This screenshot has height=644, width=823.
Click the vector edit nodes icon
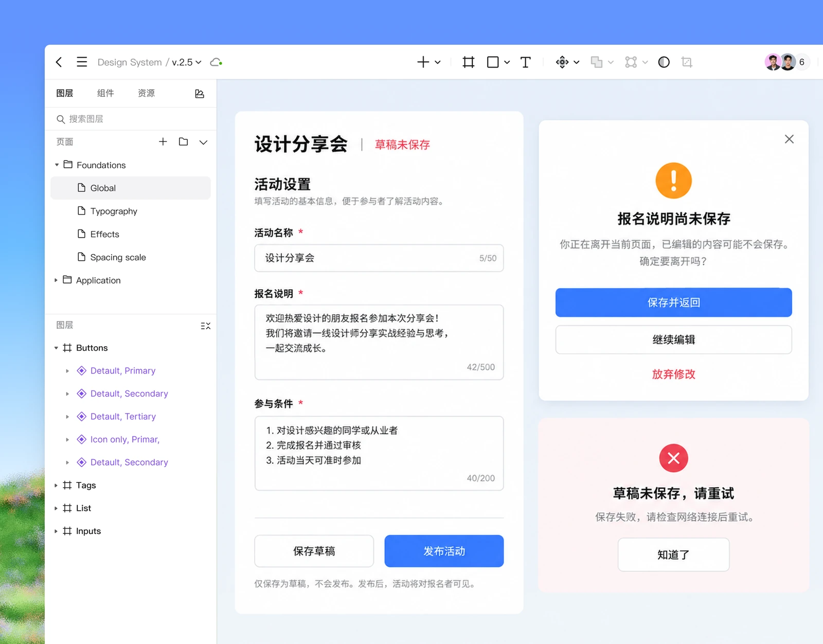[631, 62]
